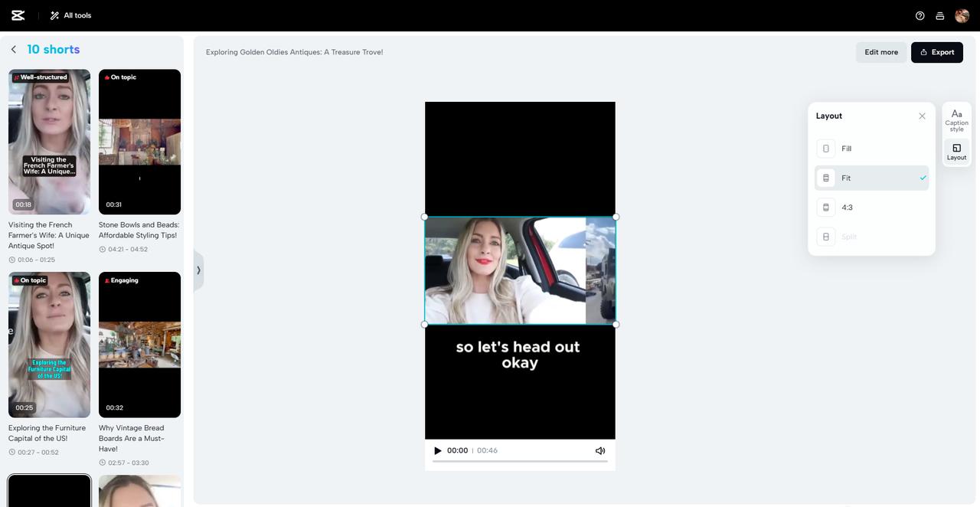980x507 pixels.
Task: Click the 4:3 layout phone icon
Action: [825, 208]
